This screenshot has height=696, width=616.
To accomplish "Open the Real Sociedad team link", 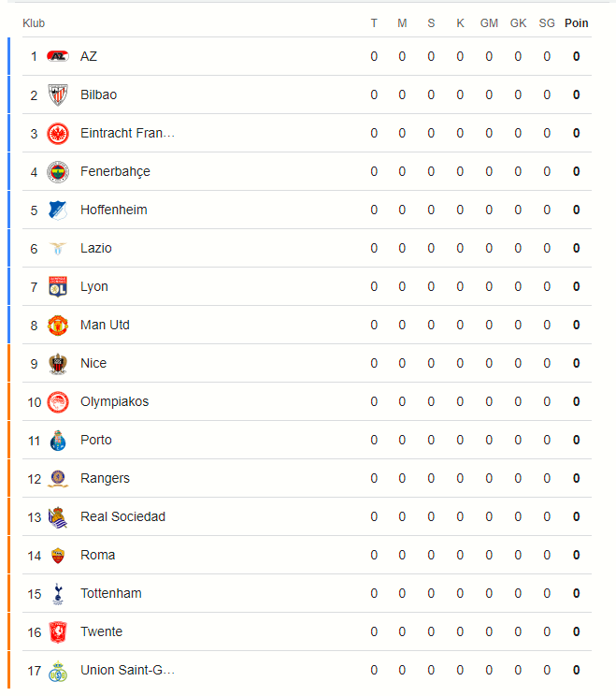I will (x=122, y=516).
